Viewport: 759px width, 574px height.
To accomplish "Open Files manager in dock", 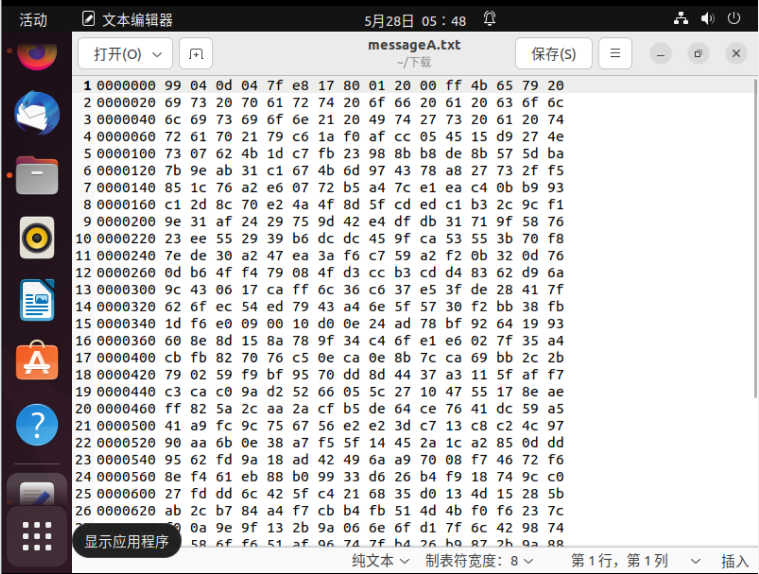I will click(37, 175).
